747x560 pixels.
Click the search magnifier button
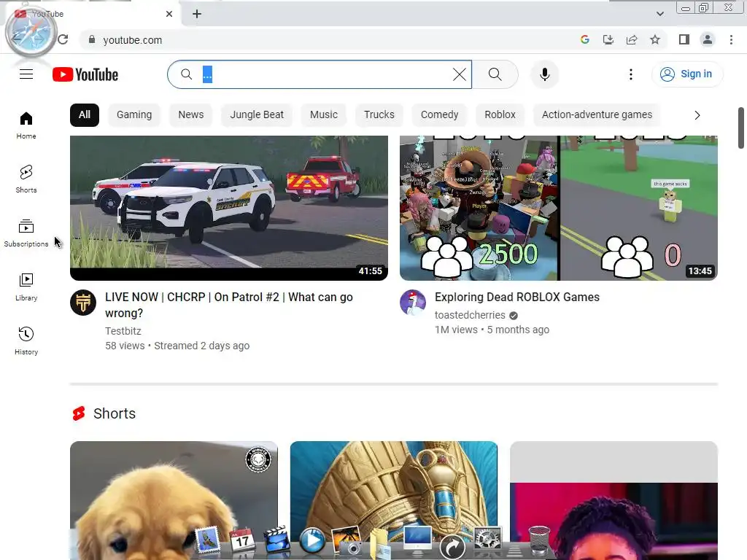point(495,74)
